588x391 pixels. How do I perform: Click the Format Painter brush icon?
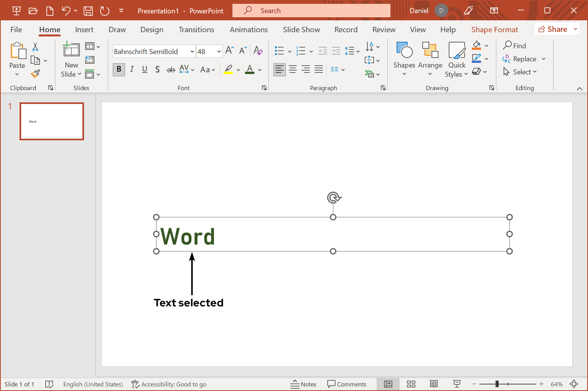point(36,73)
